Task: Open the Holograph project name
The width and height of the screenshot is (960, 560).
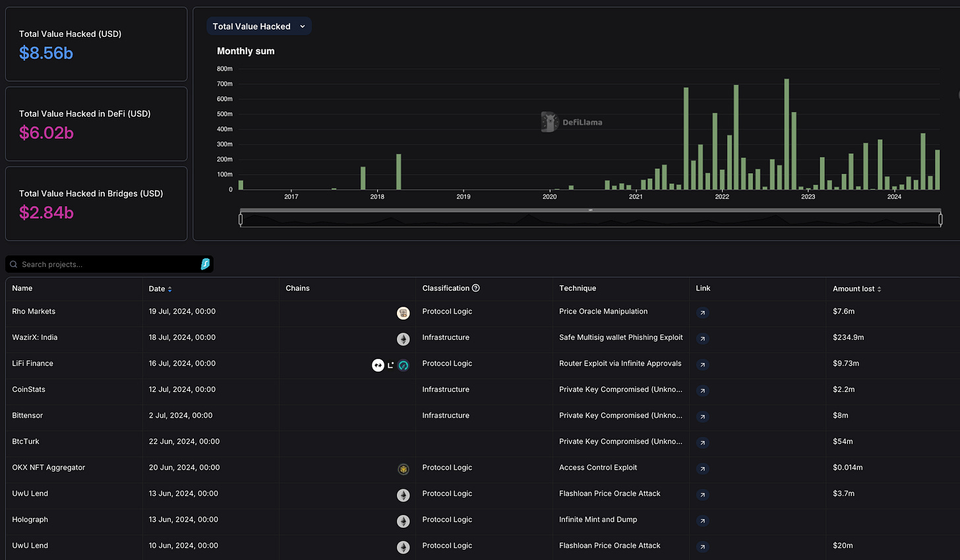Action: tap(30, 519)
